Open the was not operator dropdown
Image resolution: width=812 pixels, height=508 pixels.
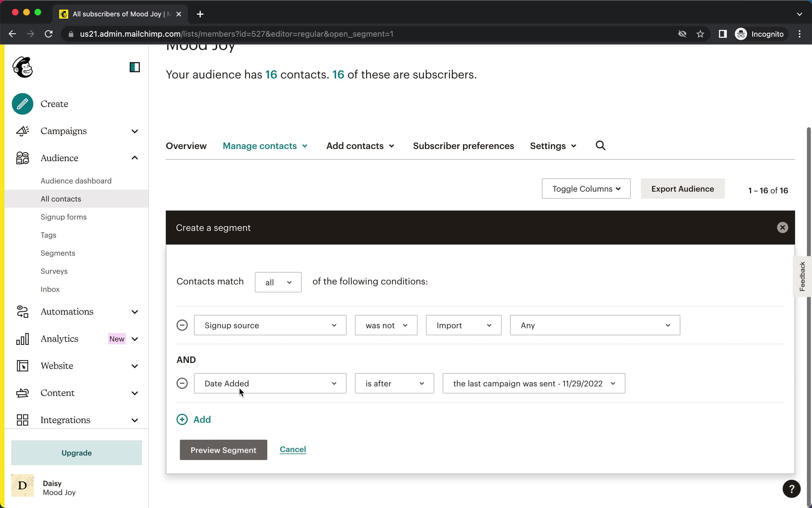click(386, 325)
